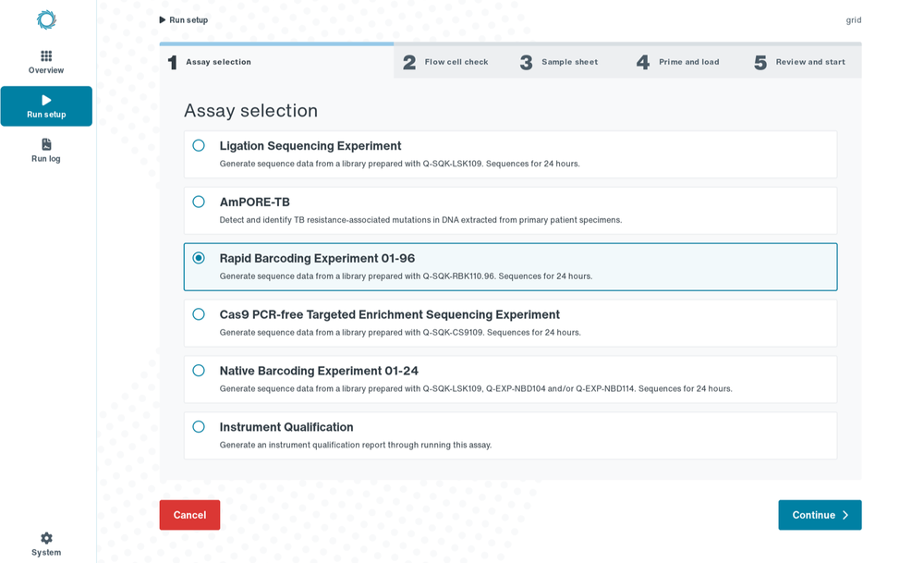Click the Assay selection heading

click(x=251, y=111)
